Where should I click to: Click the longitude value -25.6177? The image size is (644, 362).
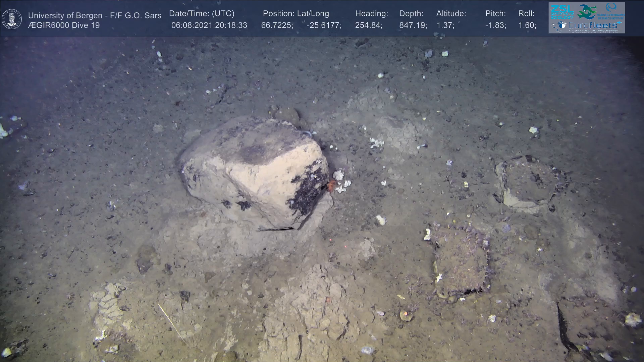324,25
